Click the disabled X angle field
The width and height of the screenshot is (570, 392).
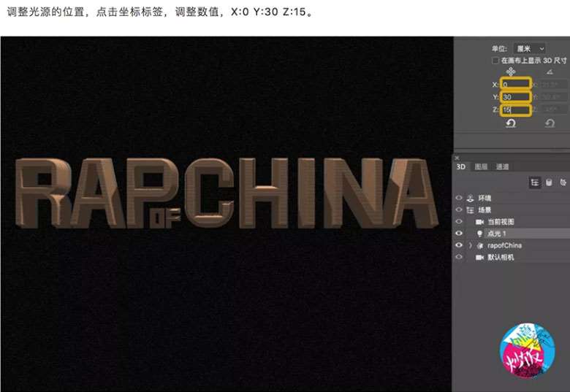[554, 84]
